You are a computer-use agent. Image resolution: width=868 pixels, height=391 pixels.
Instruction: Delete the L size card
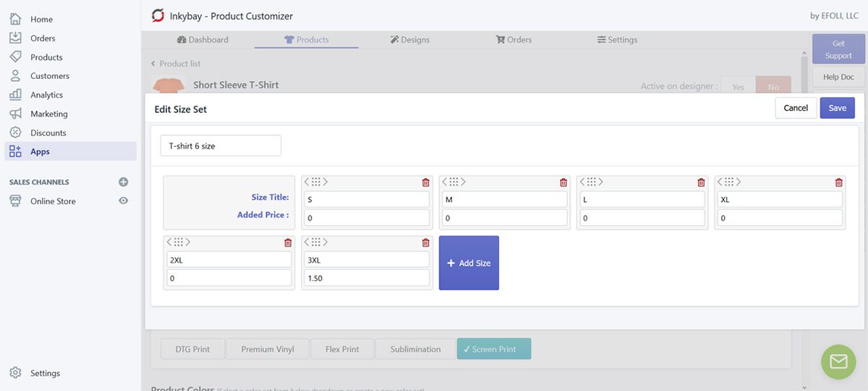point(701,182)
